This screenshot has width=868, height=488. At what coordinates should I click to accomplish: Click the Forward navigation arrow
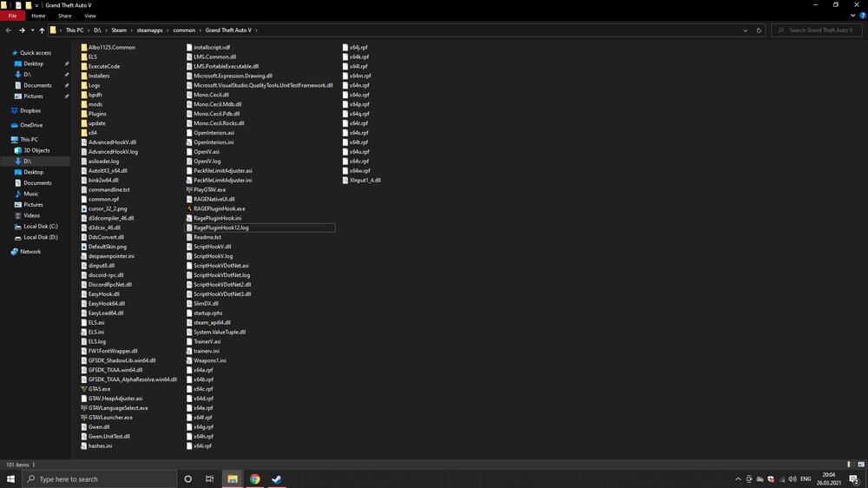23,30
